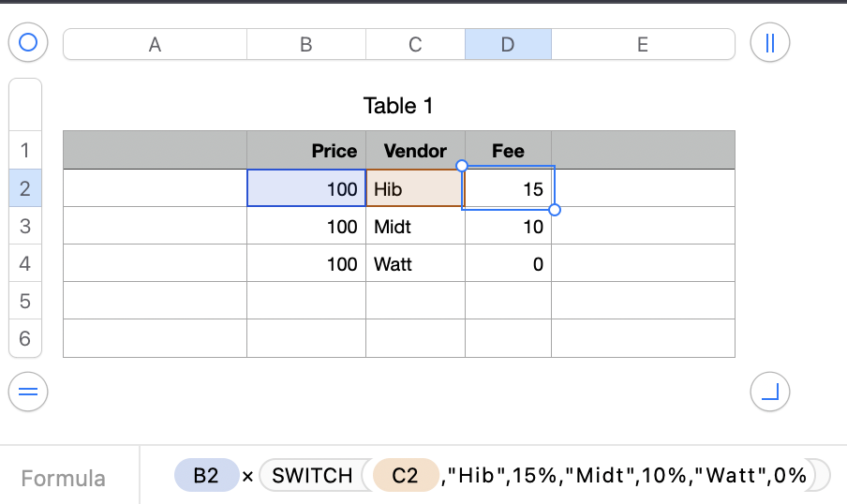
Task: Click the selection handle below cell D2
Action: pos(554,210)
